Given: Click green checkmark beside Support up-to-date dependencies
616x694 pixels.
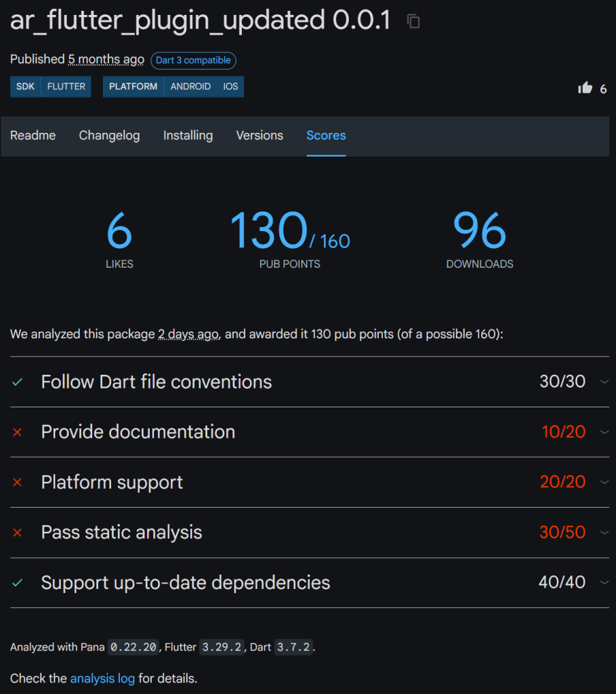Looking at the screenshot, I should tap(17, 583).
